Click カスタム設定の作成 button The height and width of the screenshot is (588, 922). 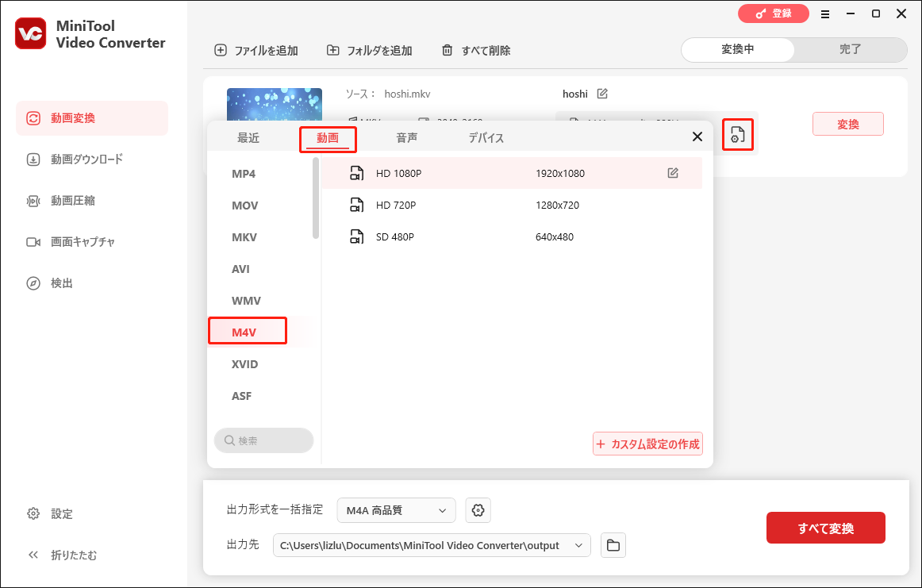[647, 444]
